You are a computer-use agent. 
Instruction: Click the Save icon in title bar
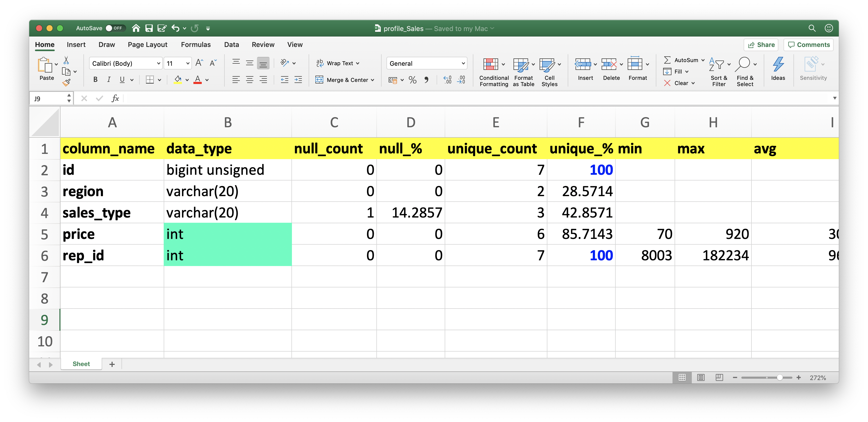point(149,28)
